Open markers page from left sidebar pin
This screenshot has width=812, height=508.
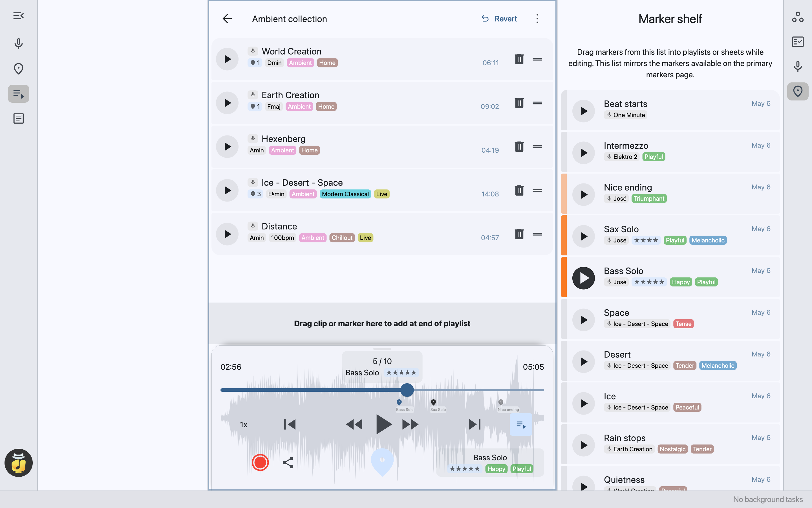click(18, 69)
